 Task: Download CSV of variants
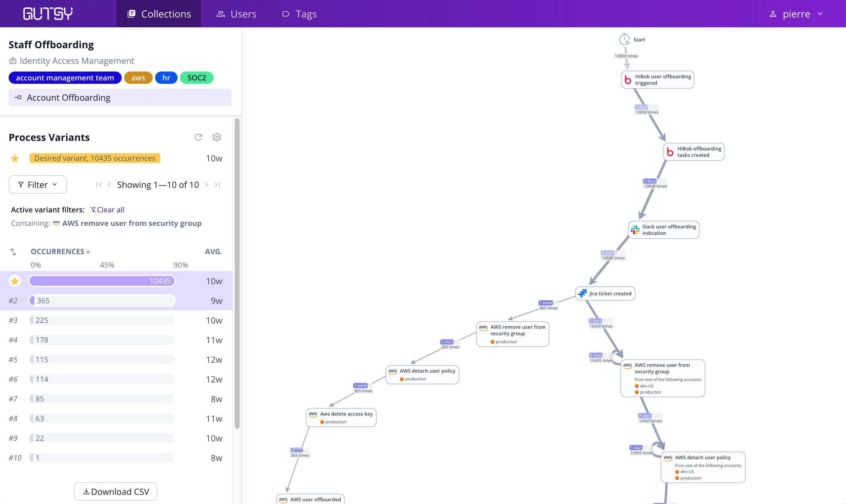point(115,491)
